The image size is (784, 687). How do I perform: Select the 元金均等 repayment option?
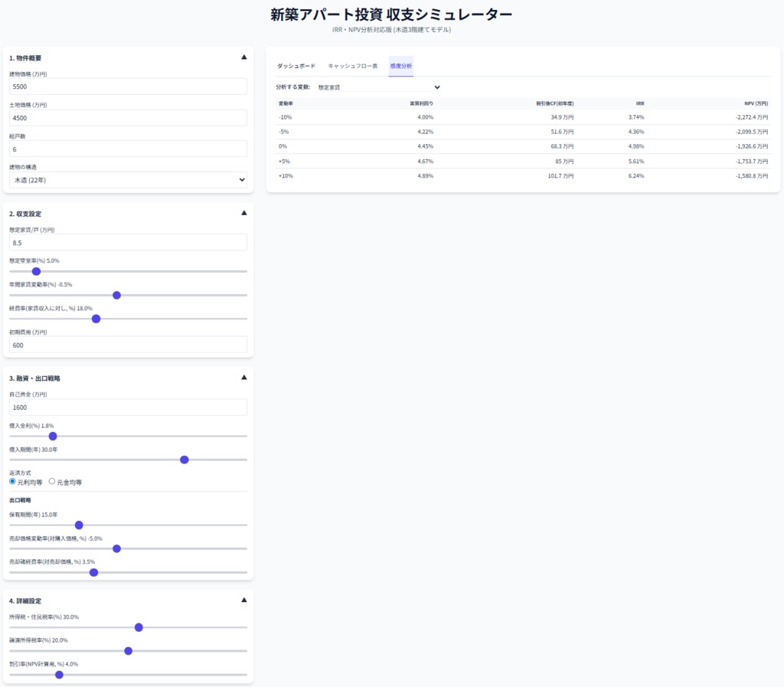point(51,482)
